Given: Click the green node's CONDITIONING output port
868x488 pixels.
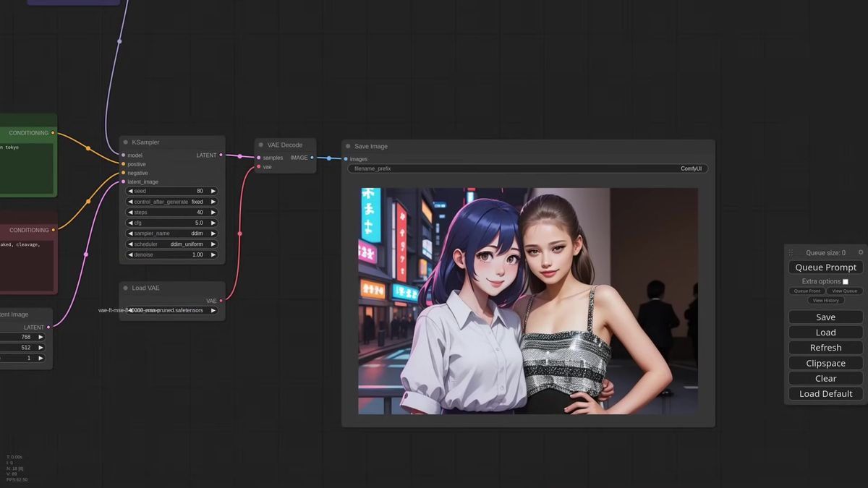Looking at the screenshot, I should tap(53, 133).
